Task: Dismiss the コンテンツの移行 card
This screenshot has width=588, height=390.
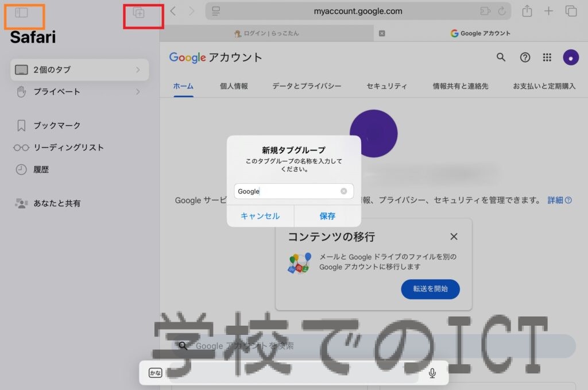Action: pos(454,237)
